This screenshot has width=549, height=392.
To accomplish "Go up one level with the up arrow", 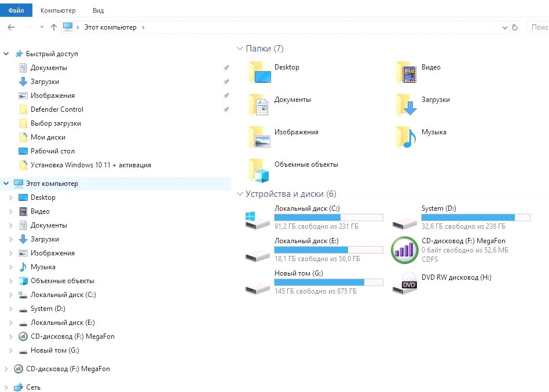I will (54, 27).
